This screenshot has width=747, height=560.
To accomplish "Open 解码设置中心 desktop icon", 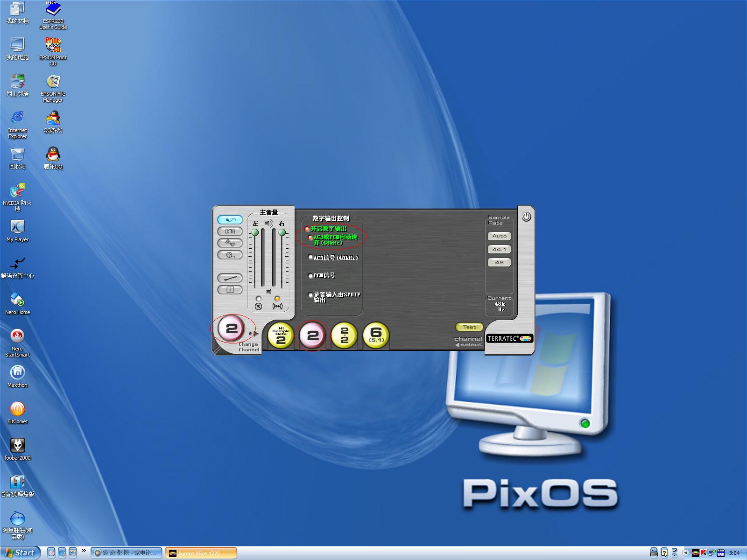I will [x=17, y=268].
